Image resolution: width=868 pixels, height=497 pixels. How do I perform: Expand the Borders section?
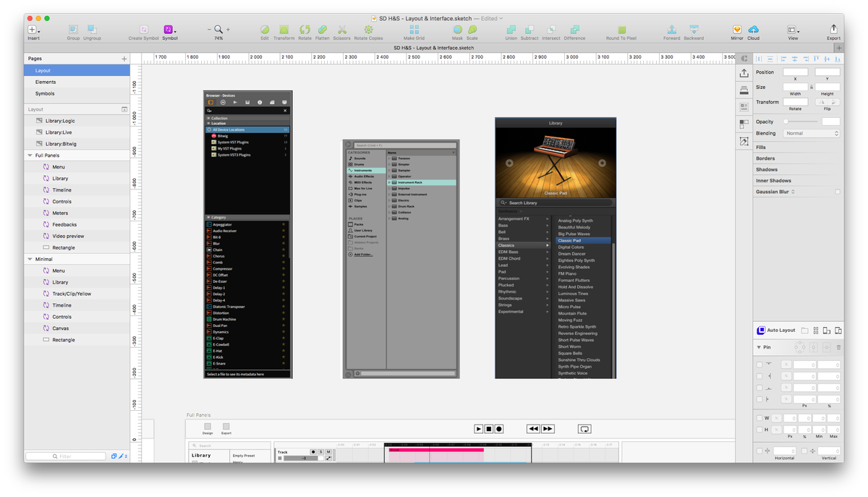tap(765, 158)
